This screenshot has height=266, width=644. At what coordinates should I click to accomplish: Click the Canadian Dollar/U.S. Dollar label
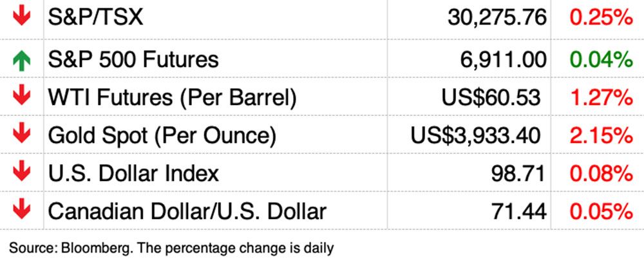[x=187, y=211]
